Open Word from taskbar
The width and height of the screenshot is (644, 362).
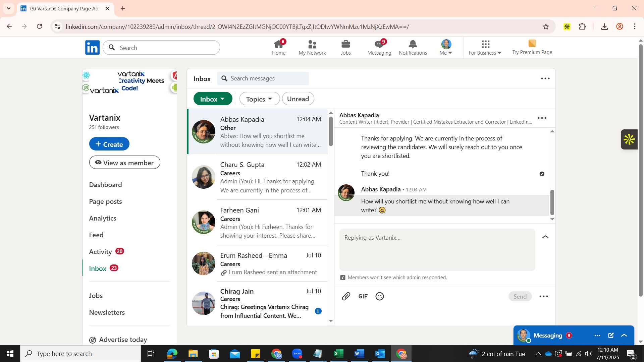359,354
